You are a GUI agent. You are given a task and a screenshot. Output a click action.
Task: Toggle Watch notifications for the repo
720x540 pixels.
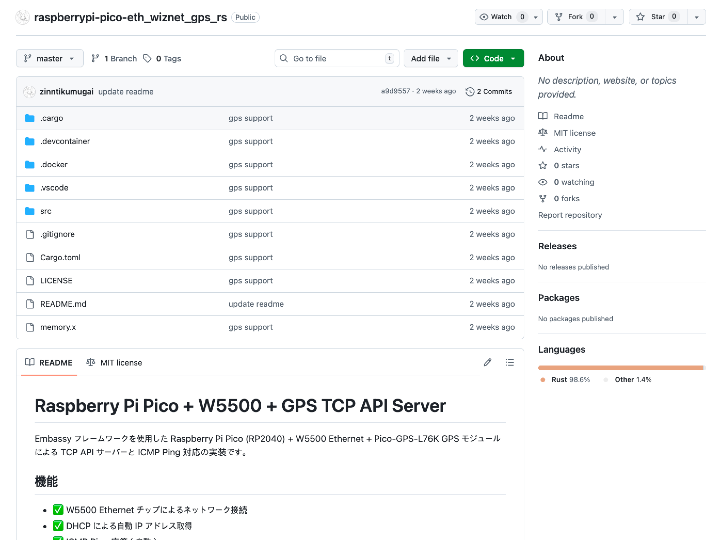tap(502, 17)
